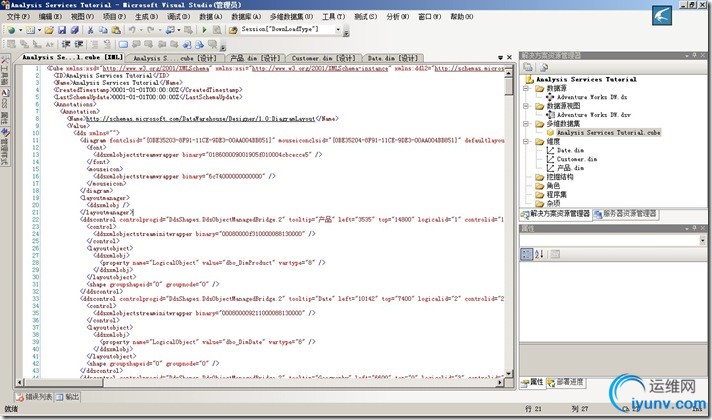Select 产品.dim in Solution Explorer

pos(570,168)
